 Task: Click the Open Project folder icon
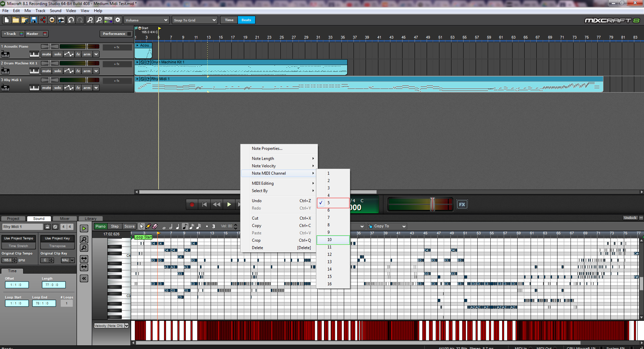[16, 20]
